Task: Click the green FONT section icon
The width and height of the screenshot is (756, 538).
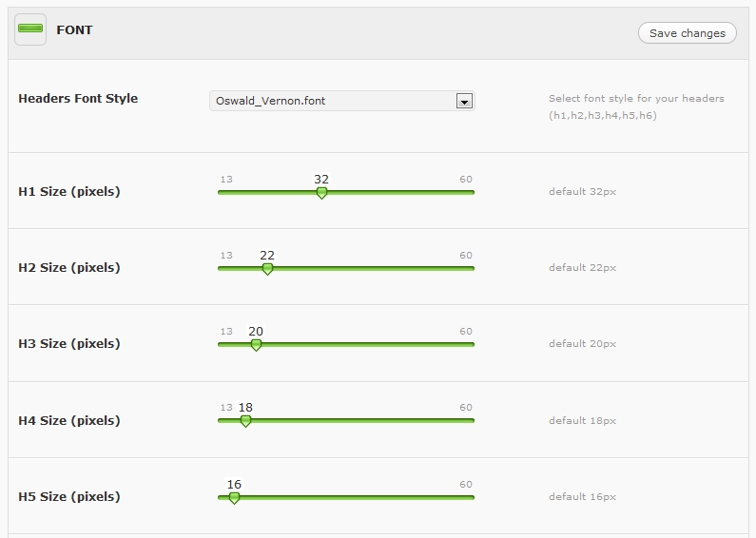Action: click(x=30, y=29)
